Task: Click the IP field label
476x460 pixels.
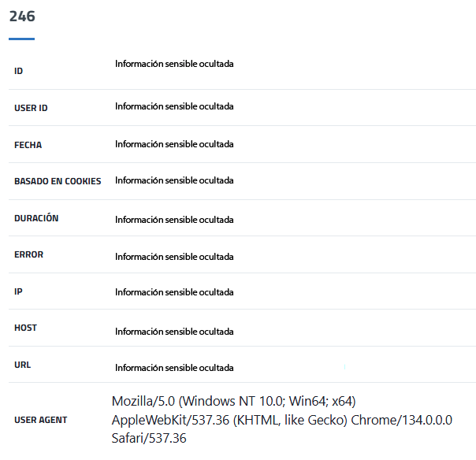Action: [x=18, y=291]
